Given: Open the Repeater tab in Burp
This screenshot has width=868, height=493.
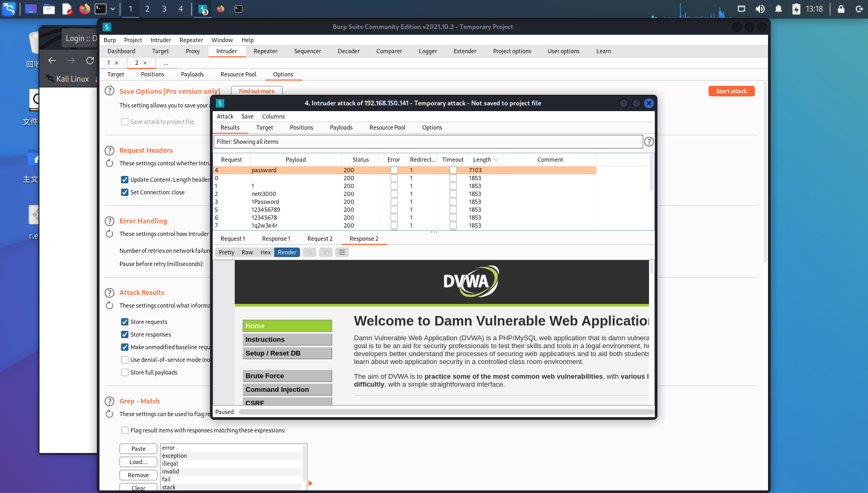Looking at the screenshot, I should click(265, 51).
